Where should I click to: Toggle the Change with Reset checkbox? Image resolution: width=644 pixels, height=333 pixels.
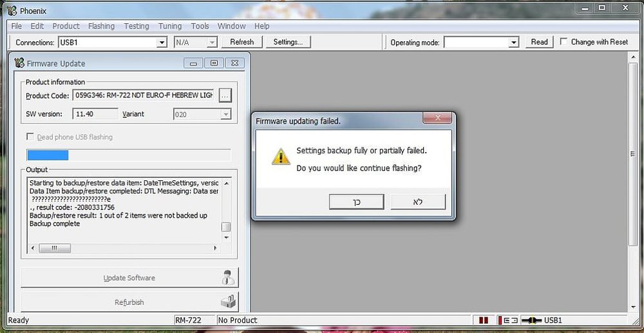pyautogui.click(x=564, y=41)
